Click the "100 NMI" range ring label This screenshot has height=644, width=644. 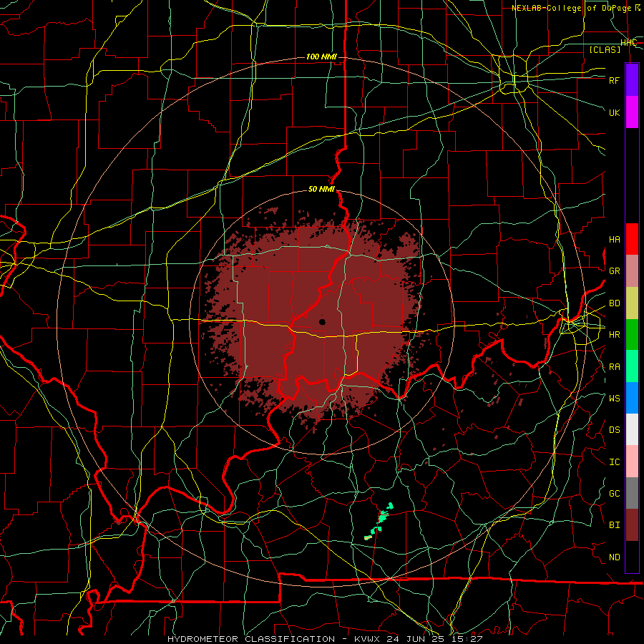[321, 57]
